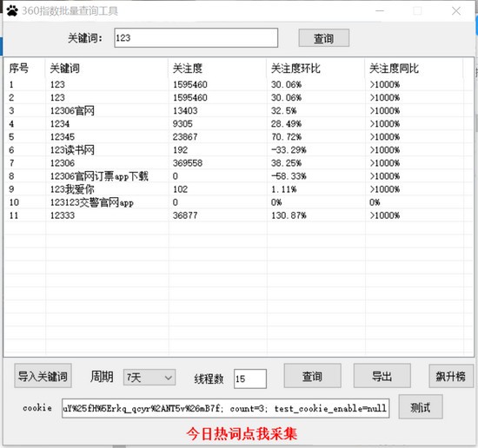Click the 32.5% 环比 cell
This screenshot has width=478, height=448.
pyautogui.click(x=284, y=110)
